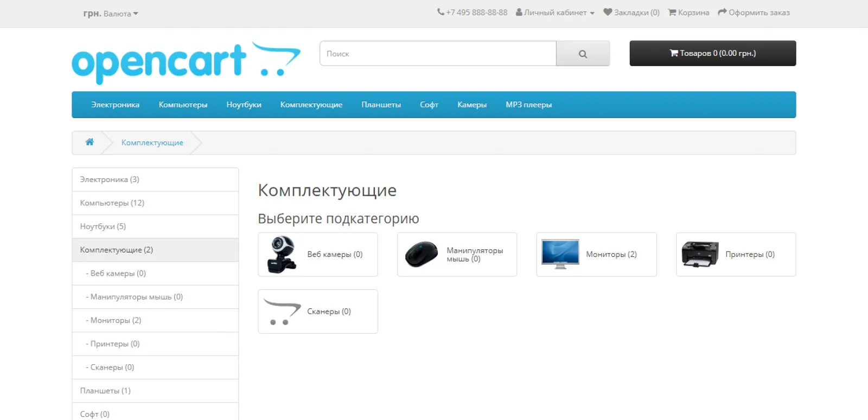This screenshot has width=868, height=420.
Task: Open Компьютеры in the blue menu
Action: pos(183,105)
